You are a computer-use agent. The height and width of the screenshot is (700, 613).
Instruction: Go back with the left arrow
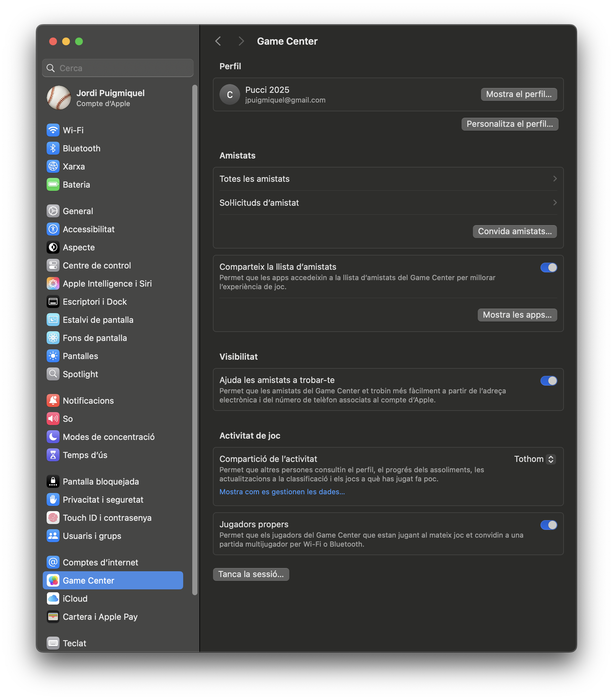218,41
